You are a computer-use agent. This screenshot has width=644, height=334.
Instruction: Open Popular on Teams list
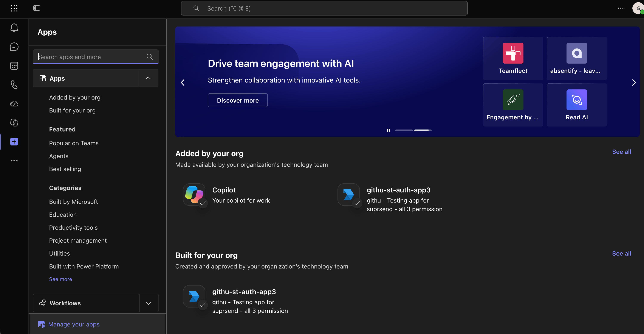coord(74,143)
